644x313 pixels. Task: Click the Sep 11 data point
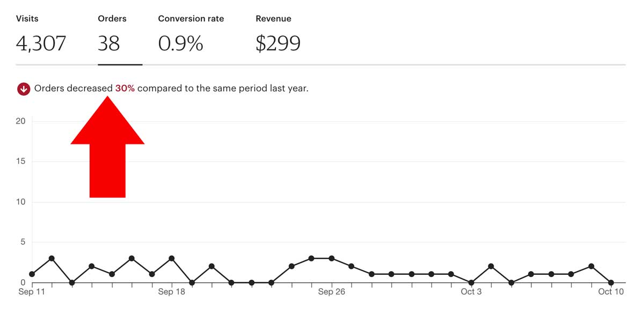tap(32, 274)
